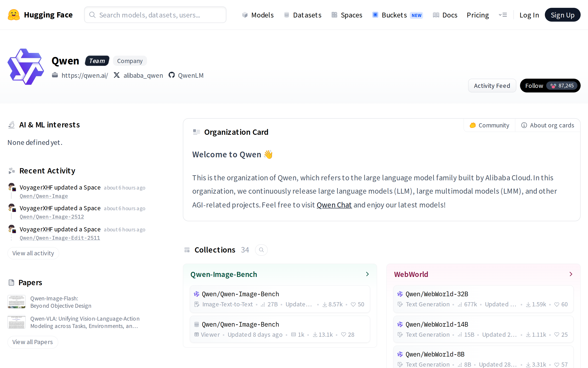
Task: Click the briefcase icon beside qwen.ai link
Action: (55, 75)
